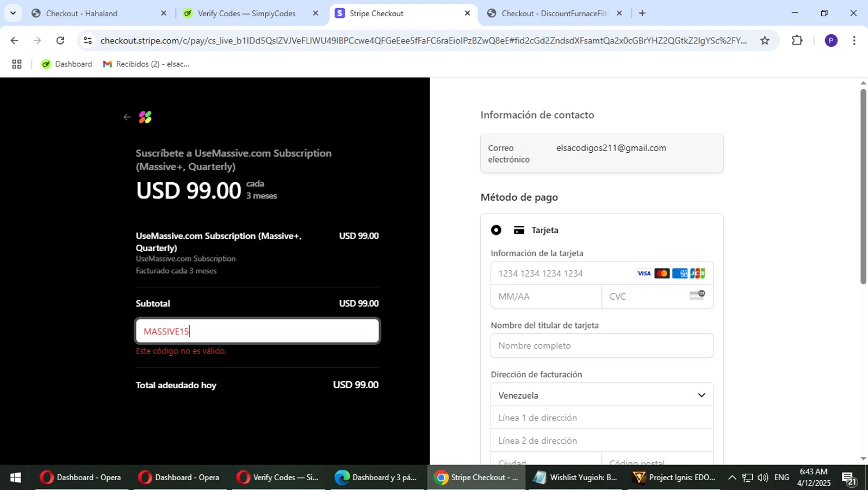Select the Stripe Checkout tab
Screen dimensions: 868x490
[x=403, y=13]
